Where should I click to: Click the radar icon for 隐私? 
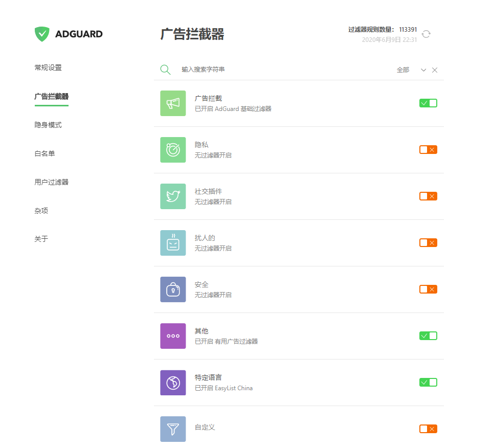click(173, 150)
